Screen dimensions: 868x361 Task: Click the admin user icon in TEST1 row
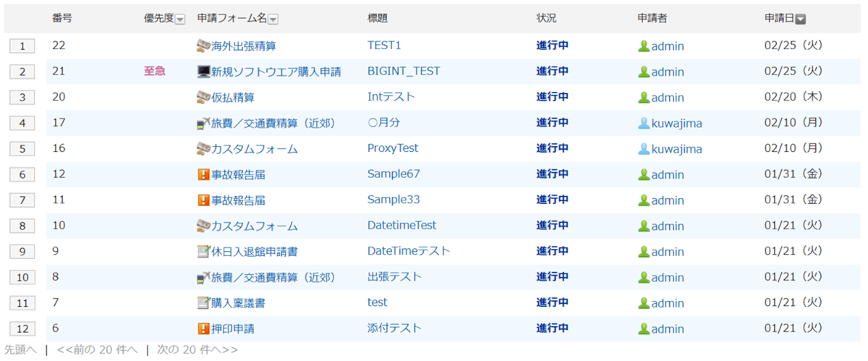coord(643,46)
